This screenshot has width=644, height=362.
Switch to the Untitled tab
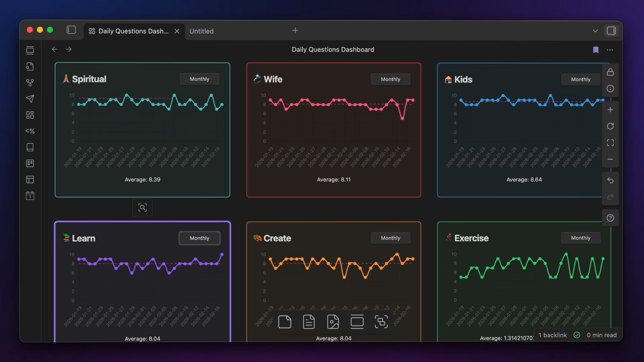point(202,31)
